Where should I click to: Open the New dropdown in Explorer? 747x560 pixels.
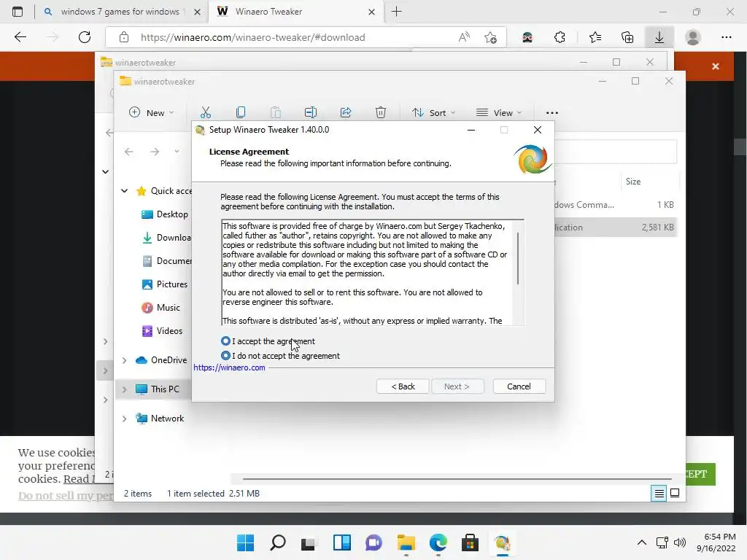click(152, 112)
